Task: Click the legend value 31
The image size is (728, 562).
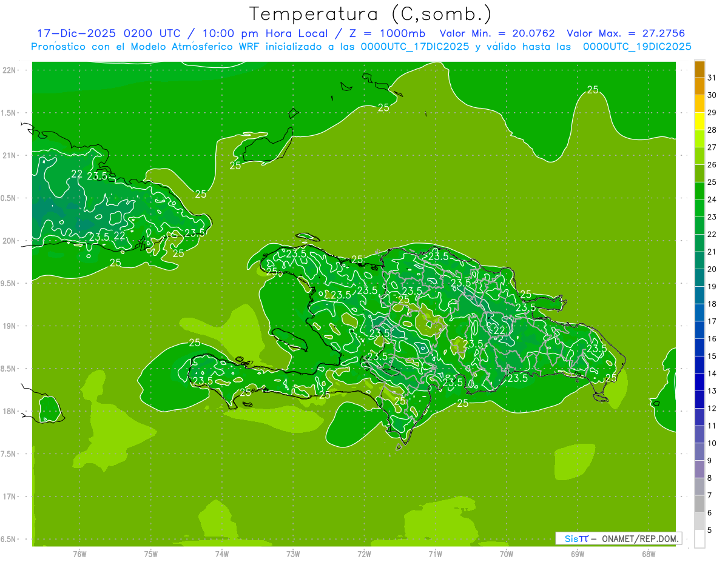Action: (x=712, y=78)
